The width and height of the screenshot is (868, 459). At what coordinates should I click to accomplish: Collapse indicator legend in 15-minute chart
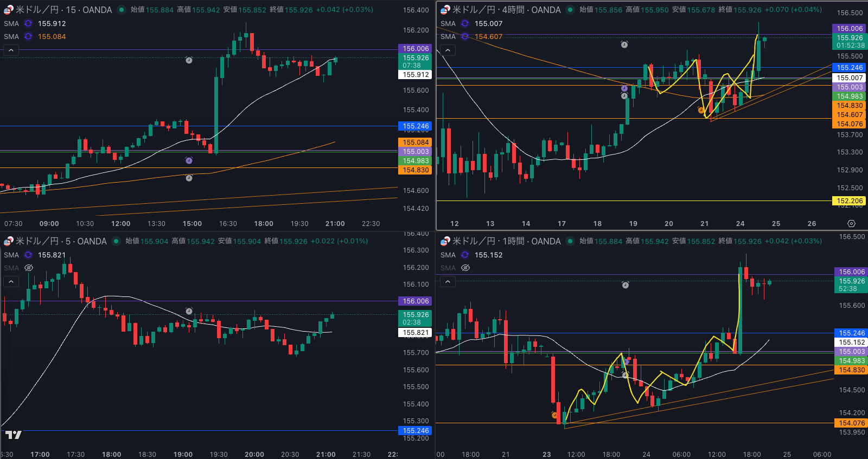[x=11, y=50]
